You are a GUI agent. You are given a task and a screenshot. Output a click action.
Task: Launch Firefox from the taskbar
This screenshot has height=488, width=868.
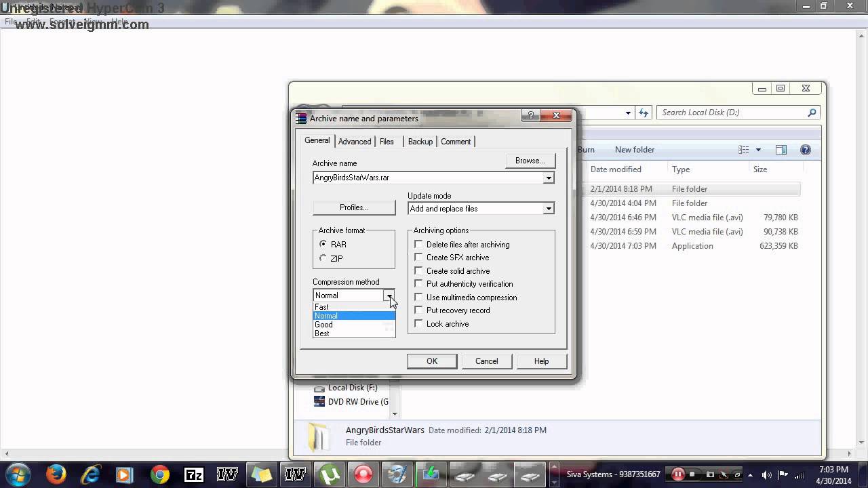pyautogui.click(x=56, y=474)
